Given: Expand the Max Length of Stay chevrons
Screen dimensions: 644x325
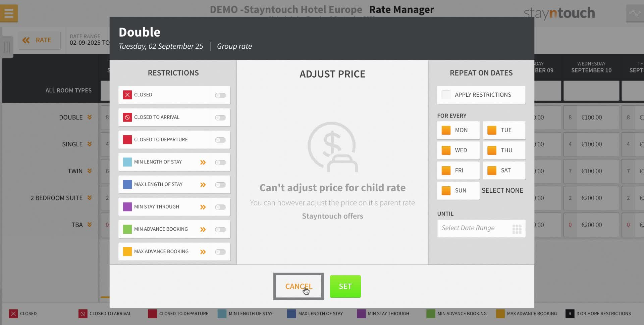Looking at the screenshot, I should 203,185.
